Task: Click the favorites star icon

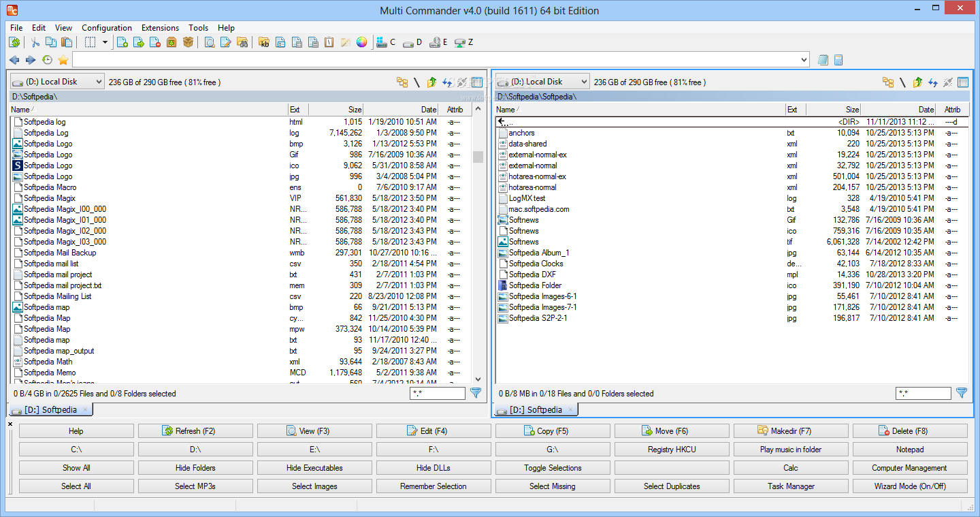Action: [63, 60]
